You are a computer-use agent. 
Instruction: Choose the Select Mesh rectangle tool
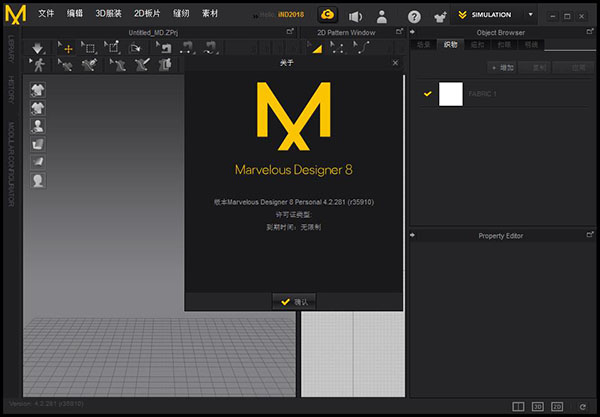pos(89,48)
